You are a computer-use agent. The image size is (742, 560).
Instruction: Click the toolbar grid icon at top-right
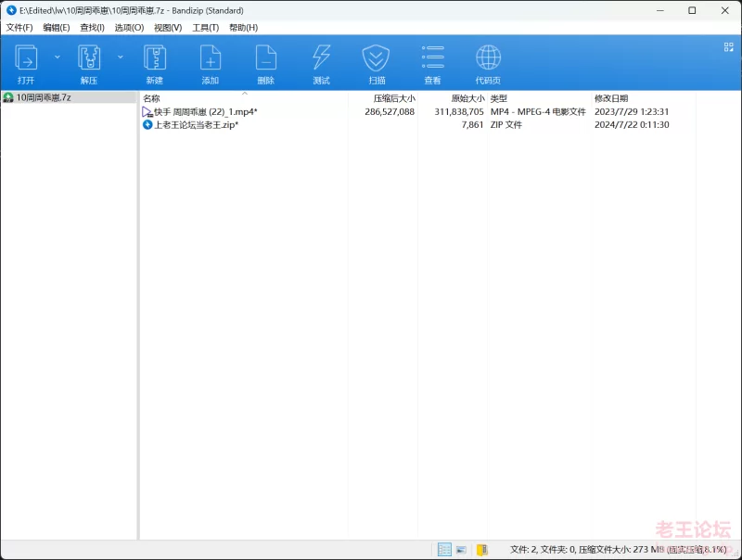(x=729, y=47)
